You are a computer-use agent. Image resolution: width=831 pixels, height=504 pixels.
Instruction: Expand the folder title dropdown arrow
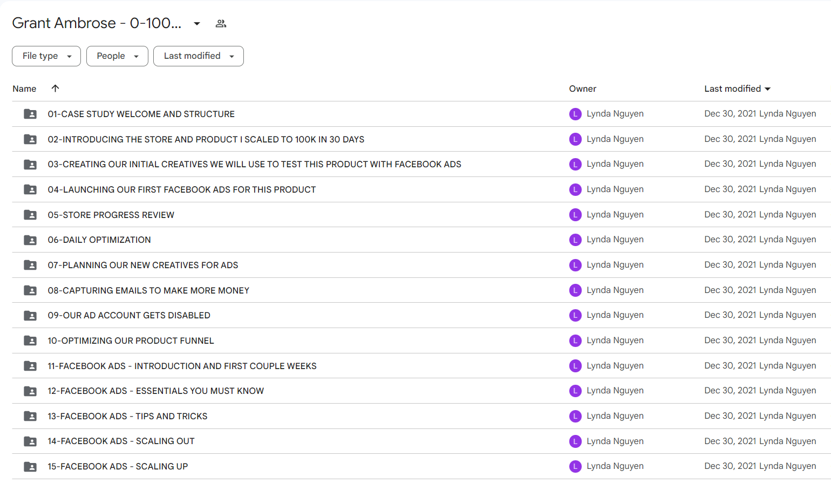point(197,24)
